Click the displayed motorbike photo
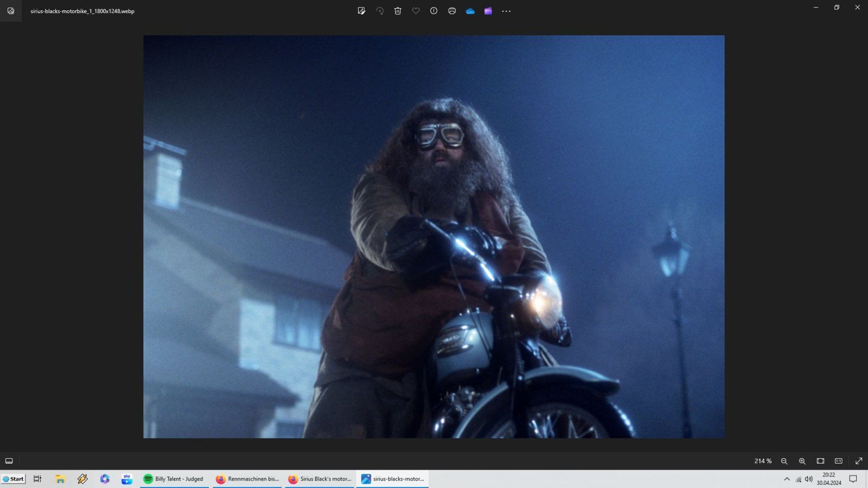This screenshot has height=488, width=868. pyautogui.click(x=433, y=236)
